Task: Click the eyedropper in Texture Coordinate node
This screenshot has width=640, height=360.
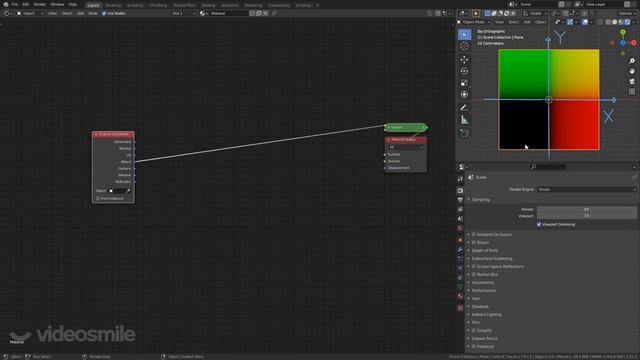Action: (128, 191)
